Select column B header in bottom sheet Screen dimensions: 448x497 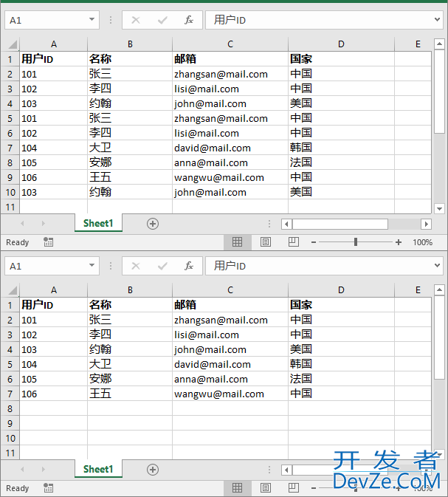click(130, 290)
